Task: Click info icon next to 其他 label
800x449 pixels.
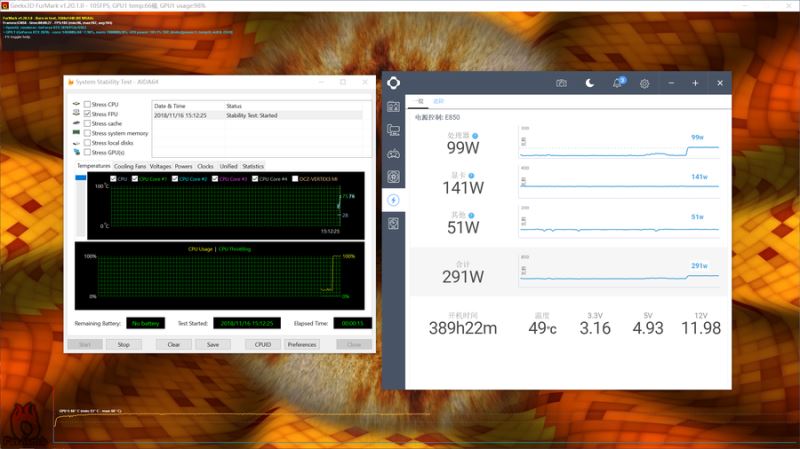Action: tap(471, 215)
